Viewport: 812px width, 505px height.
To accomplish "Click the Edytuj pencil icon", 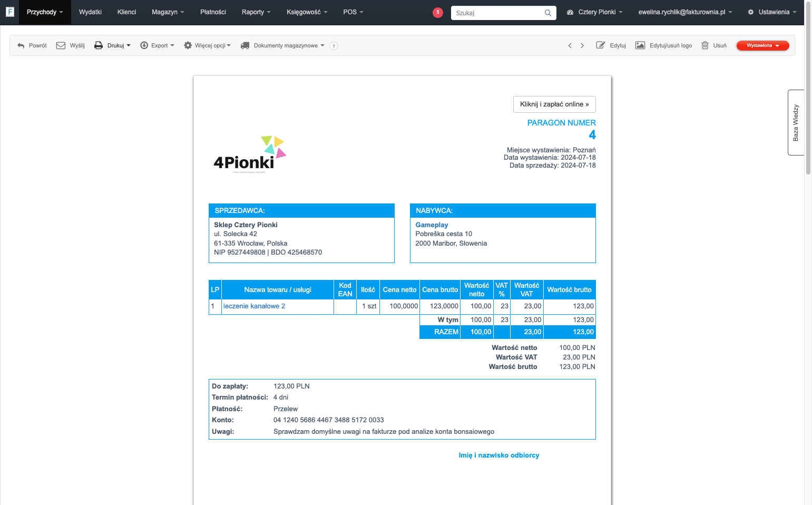I will point(601,45).
